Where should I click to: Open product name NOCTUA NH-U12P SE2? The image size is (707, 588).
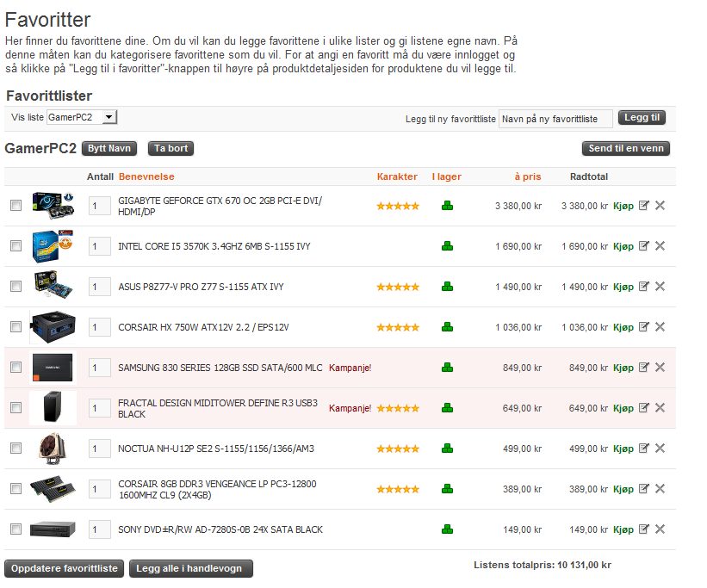[216, 449]
